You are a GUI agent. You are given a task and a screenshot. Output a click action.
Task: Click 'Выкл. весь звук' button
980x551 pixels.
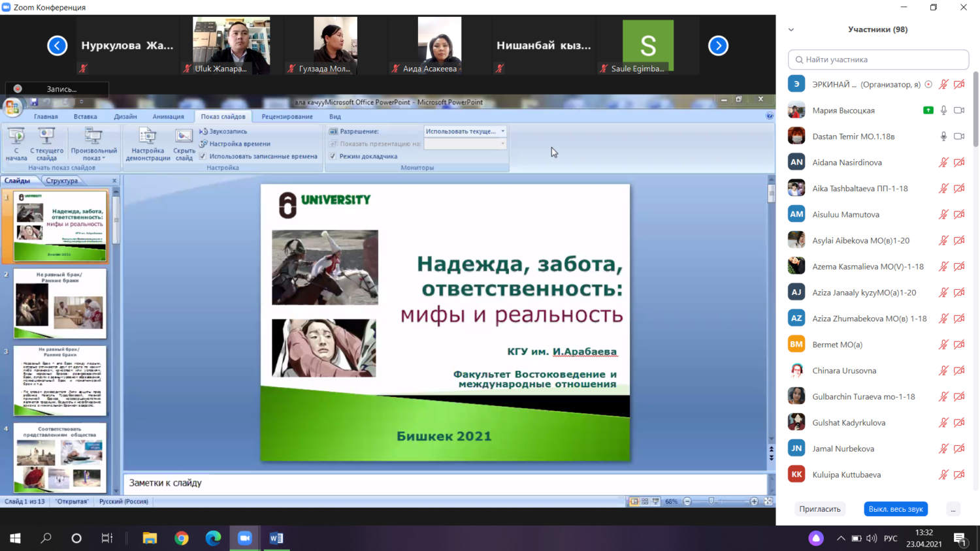pyautogui.click(x=896, y=509)
